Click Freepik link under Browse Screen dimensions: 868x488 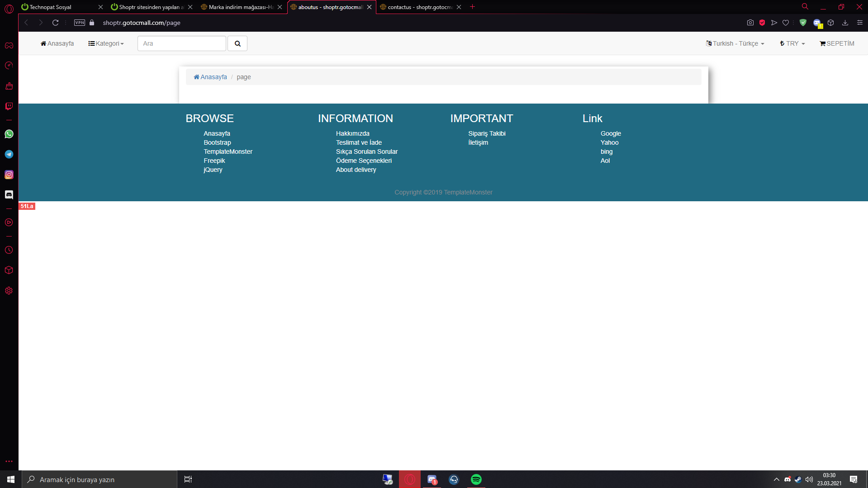(x=214, y=161)
